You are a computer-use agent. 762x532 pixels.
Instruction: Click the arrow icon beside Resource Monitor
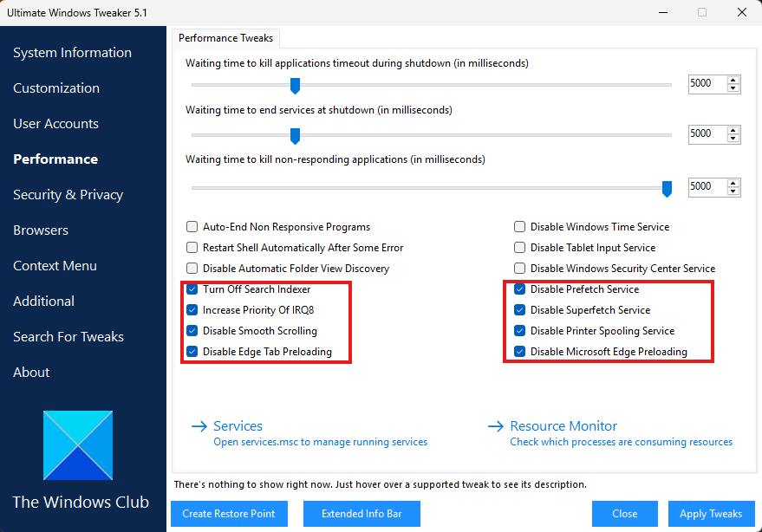[496, 426]
